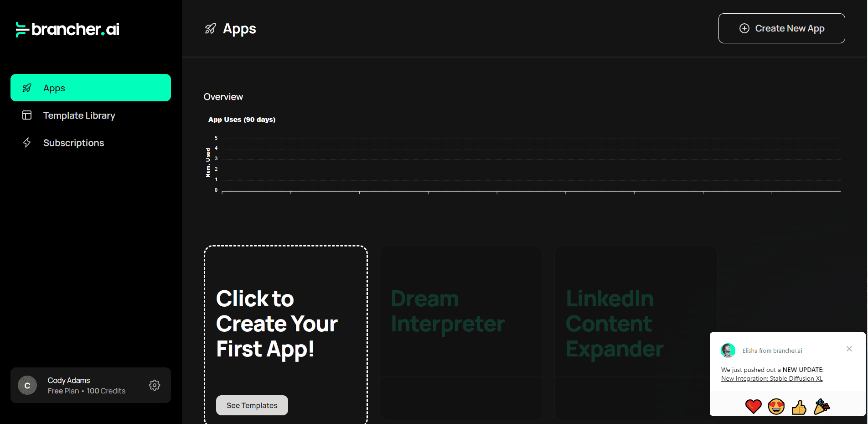The height and width of the screenshot is (424, 868).
Task: Open New Integration: Stable Diffusion XL link
Action: pyautogui.click(x=772, y=378)
